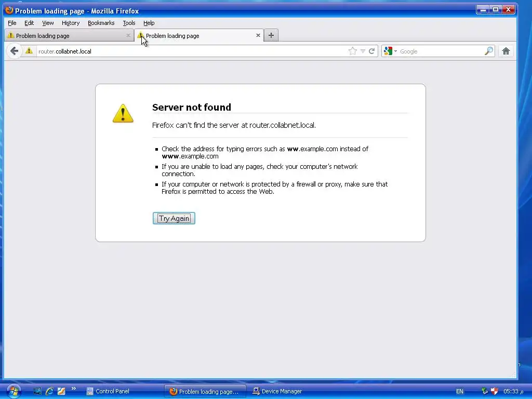Close the active Problem loading page tab
The width and height of the screenshot is (532, 399).
pos(258,35)
